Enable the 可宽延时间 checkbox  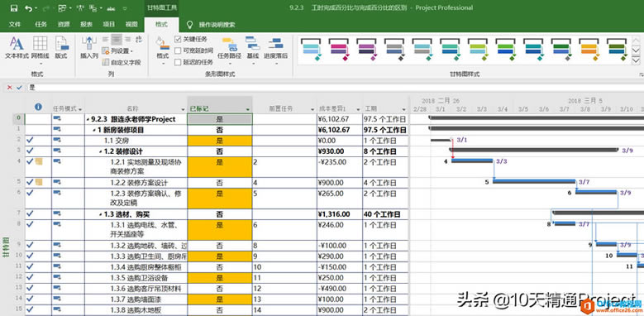(x=178, y=51)
